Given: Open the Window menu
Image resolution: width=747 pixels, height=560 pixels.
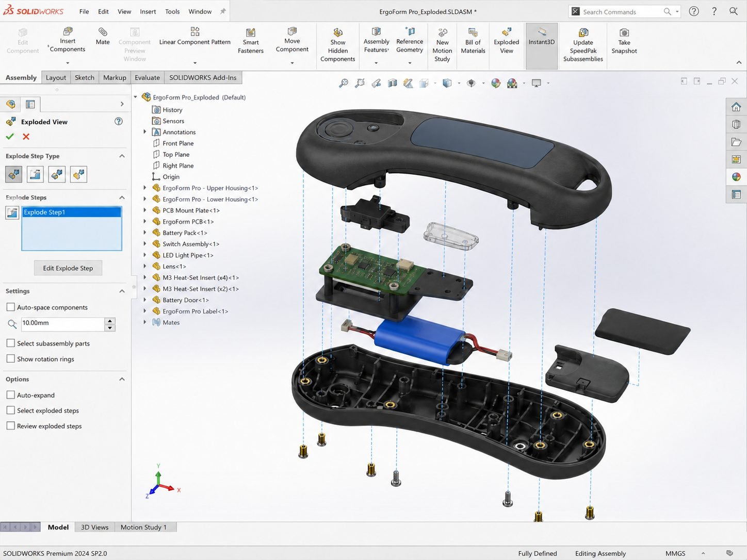Looking at the screenshot, I should pyautogui.click(x=200, y=11).
